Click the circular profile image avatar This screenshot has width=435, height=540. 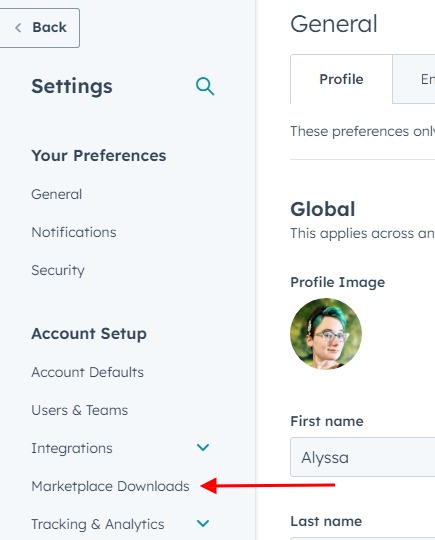click(x=326, y=334)
